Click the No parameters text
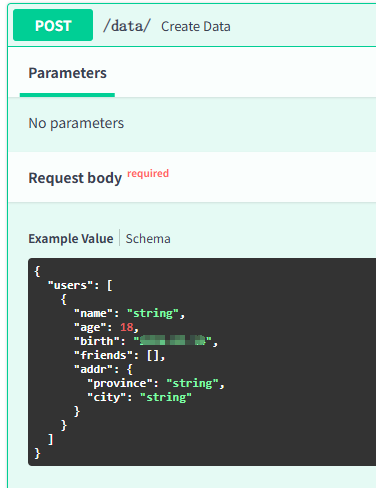The image size is (376, 488). tap(76, 123)
